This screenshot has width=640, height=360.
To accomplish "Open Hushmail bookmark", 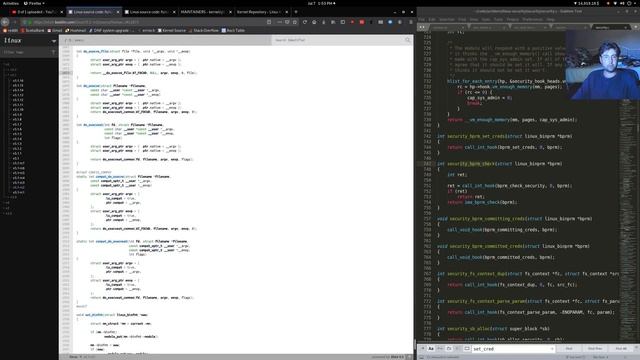I will [x=76, y=30].
